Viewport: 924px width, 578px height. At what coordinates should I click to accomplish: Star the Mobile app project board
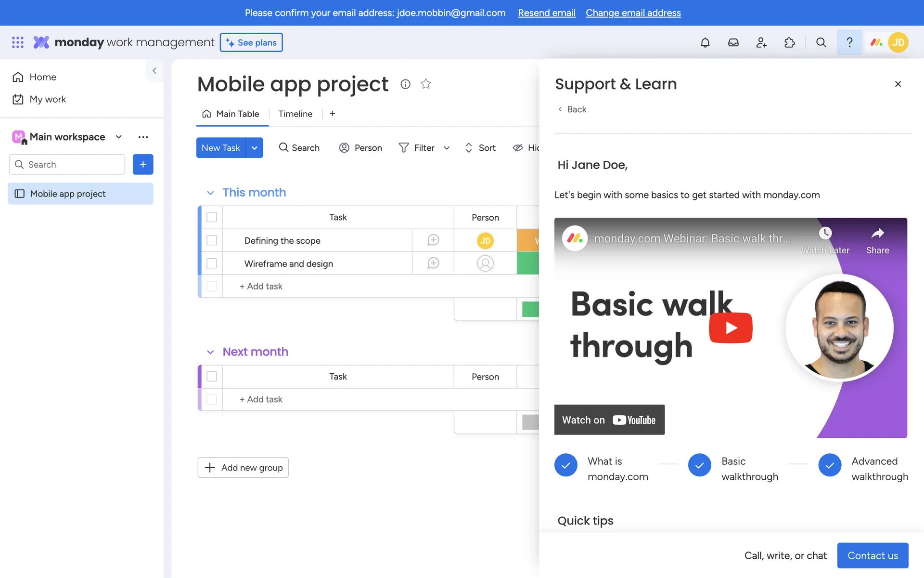425,84
